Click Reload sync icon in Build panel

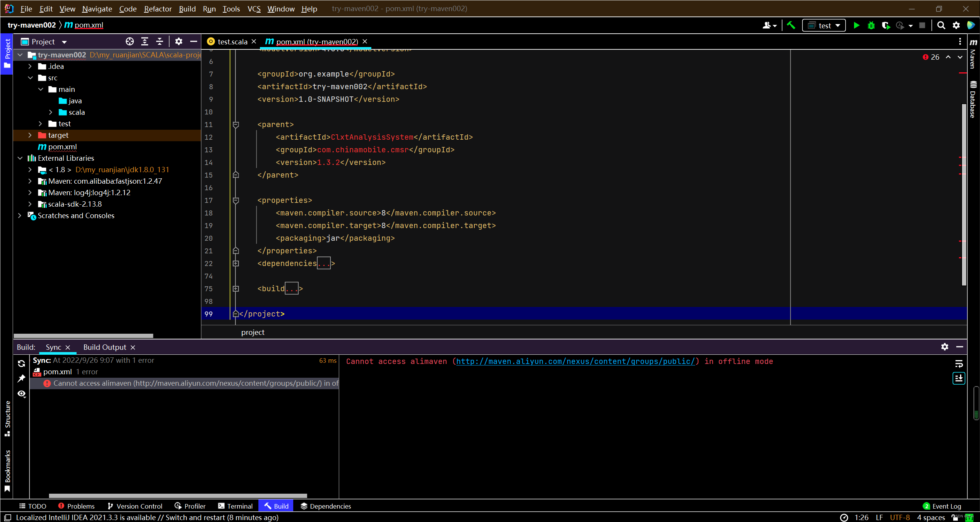21,364
